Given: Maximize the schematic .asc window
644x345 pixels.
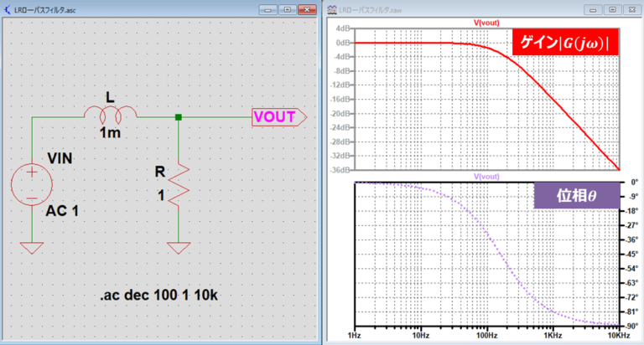Looking at the screenshot, I should [x=287, y=9].
